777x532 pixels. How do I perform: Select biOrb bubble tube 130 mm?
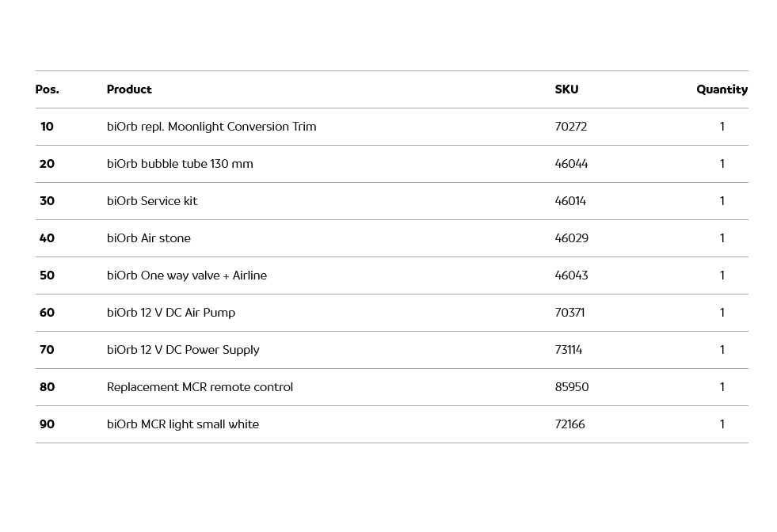click(180, 164)
